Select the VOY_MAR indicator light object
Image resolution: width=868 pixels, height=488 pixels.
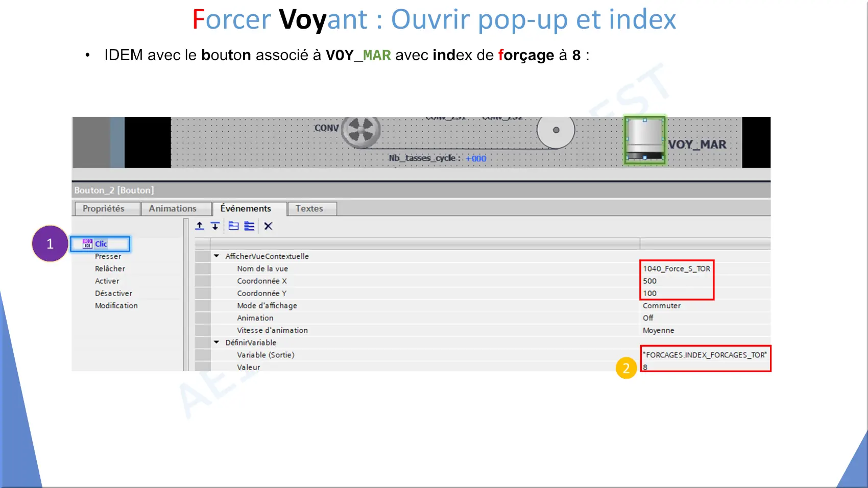644,140
